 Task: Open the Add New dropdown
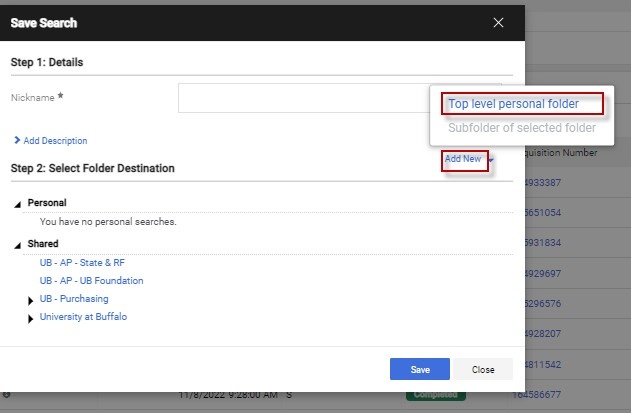465,159
